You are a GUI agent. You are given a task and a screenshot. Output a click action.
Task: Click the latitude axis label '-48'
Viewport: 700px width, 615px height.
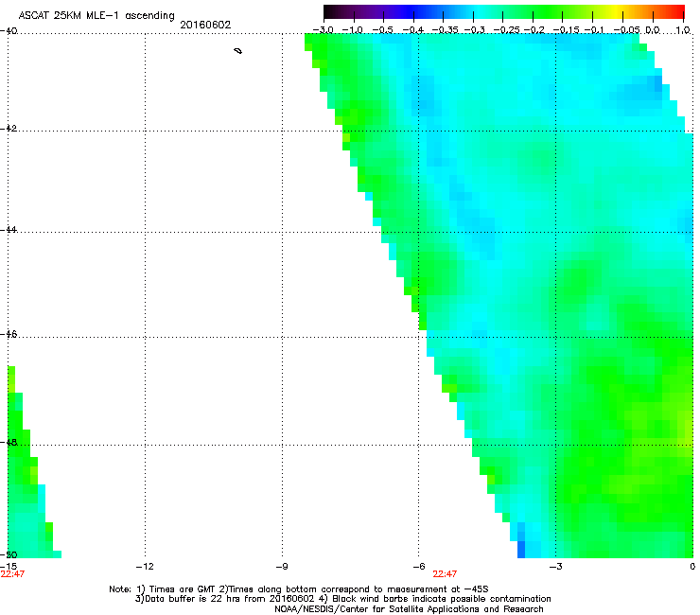[x=9, y=442]
